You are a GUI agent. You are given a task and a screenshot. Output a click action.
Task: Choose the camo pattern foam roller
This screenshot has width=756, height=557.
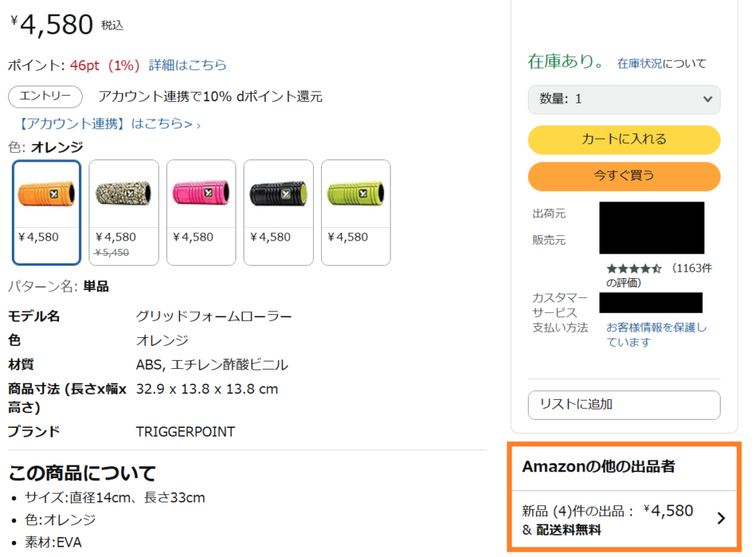pyautogui.click(x=124, y=212)
